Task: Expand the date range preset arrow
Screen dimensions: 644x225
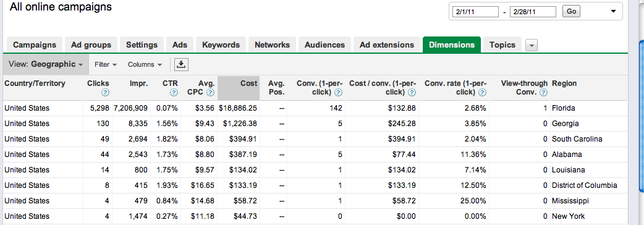Action: point(614,12)
